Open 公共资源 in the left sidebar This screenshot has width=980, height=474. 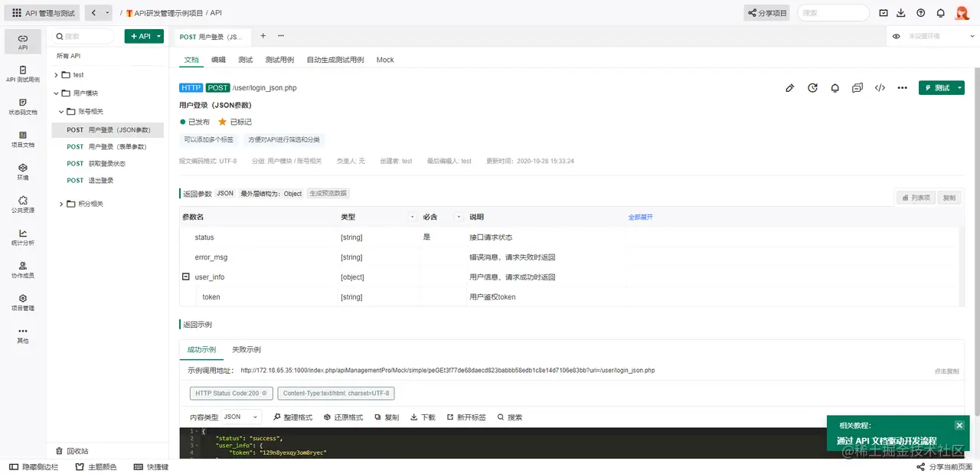[23, 204]
